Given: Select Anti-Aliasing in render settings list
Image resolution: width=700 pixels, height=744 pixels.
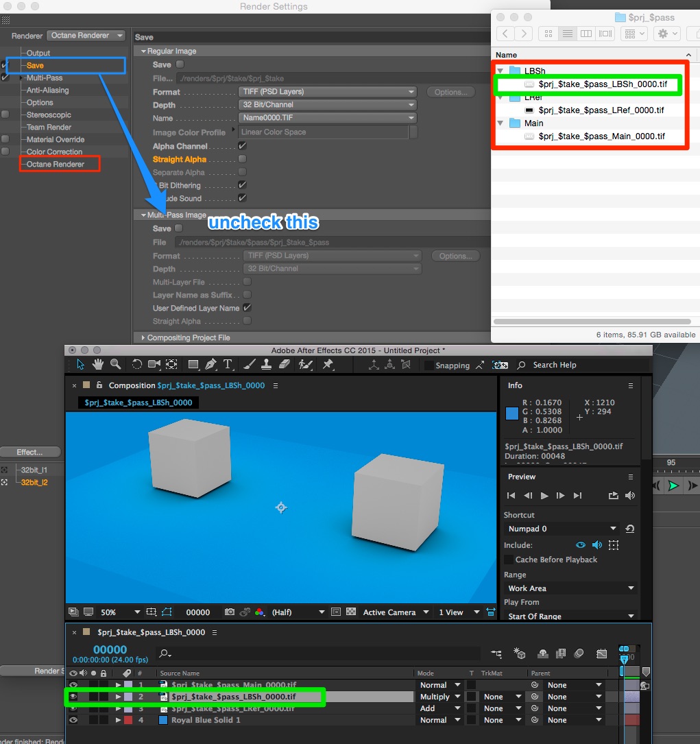Looking at the screenshot, I should [x=47, y=90].
